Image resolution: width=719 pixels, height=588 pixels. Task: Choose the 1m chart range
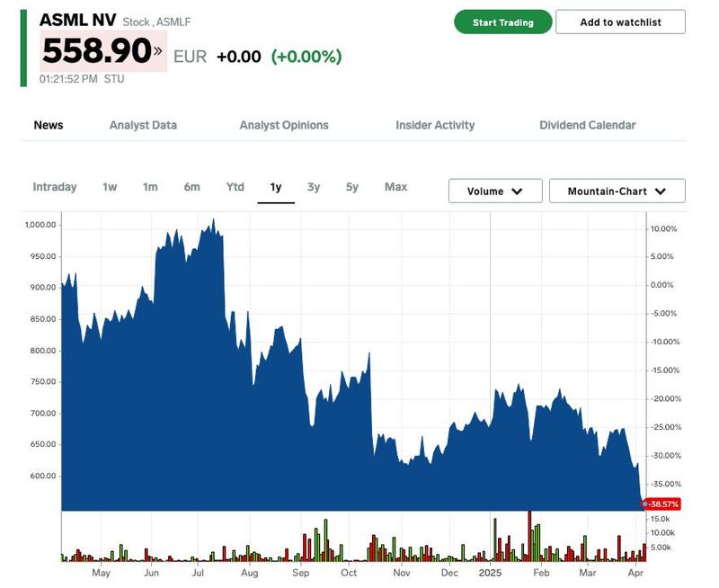click(150, 187)
